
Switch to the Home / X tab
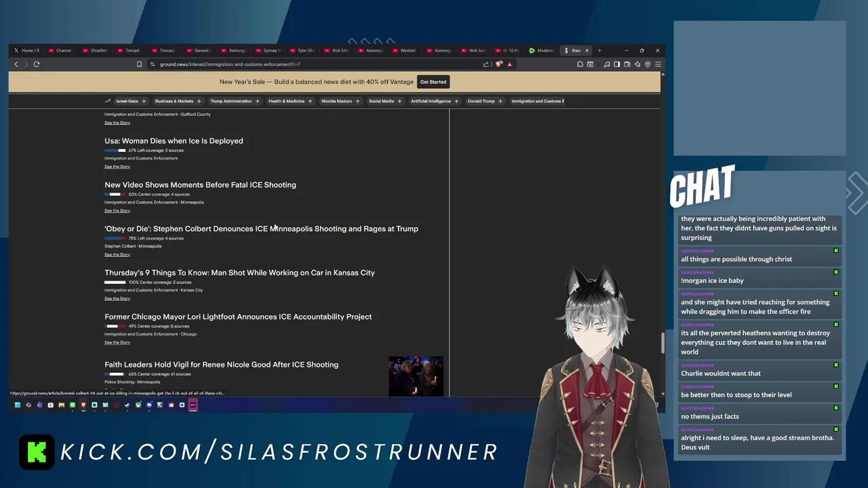27,50
